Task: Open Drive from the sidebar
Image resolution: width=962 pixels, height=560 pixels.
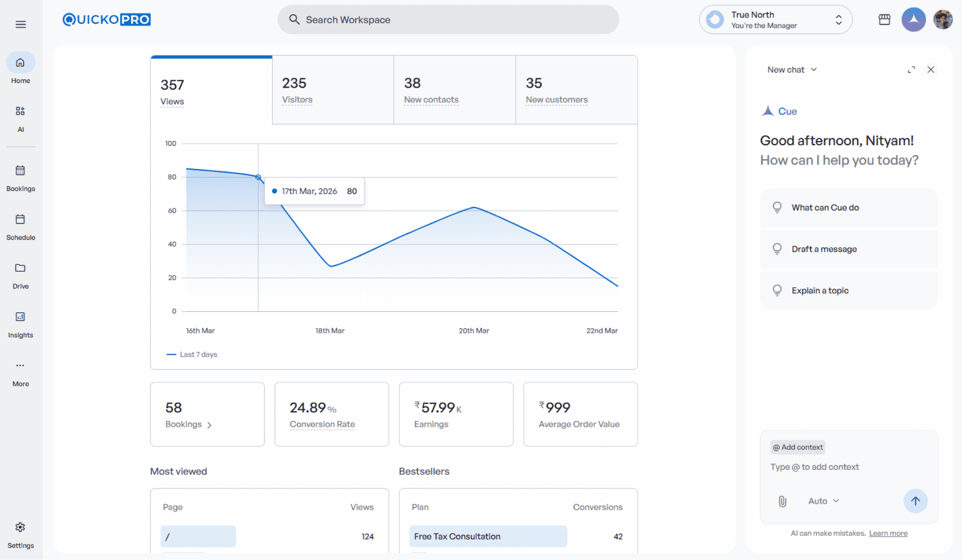Action: tap(20, 275)
